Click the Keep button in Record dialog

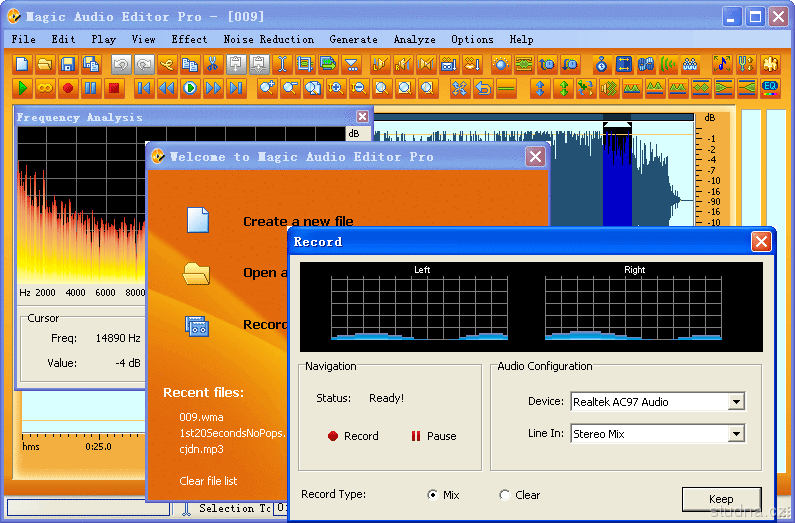[721, 499]
